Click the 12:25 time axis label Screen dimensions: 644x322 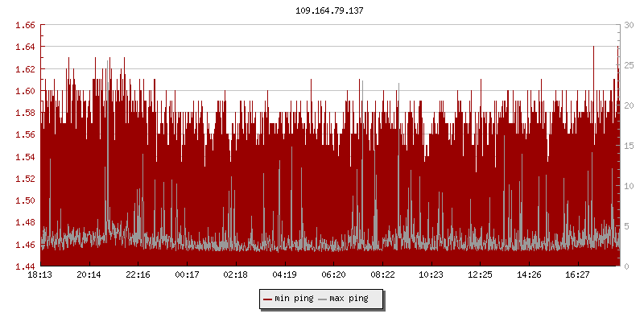(x=480, y=275)
